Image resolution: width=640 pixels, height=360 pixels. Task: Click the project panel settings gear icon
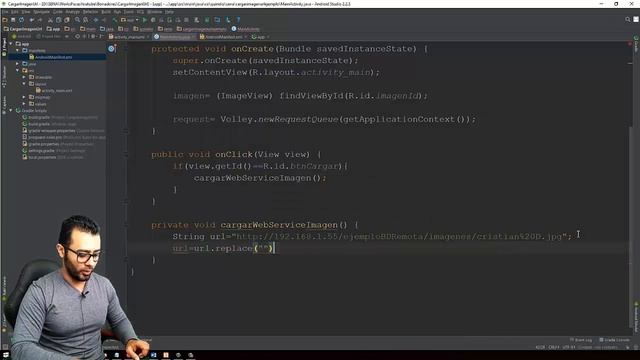[93, 36]
